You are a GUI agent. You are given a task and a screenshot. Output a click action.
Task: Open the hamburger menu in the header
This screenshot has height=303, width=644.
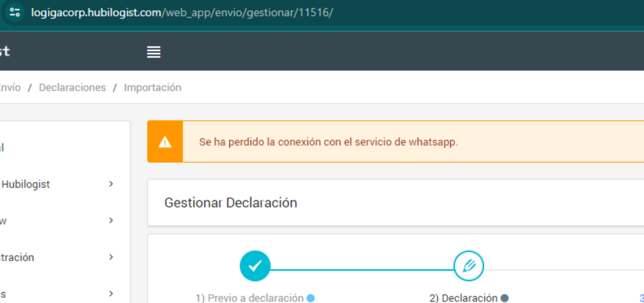click(x=154, y=52)
